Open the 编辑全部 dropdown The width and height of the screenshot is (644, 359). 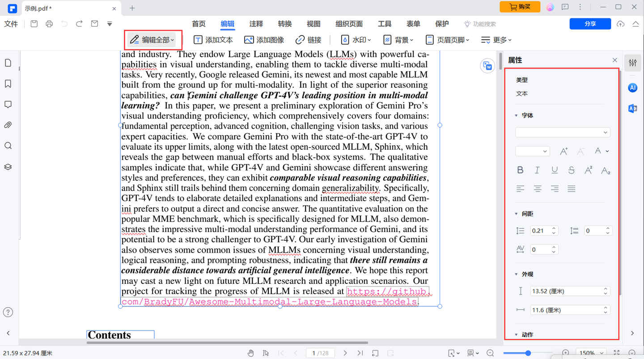(153, 40)
